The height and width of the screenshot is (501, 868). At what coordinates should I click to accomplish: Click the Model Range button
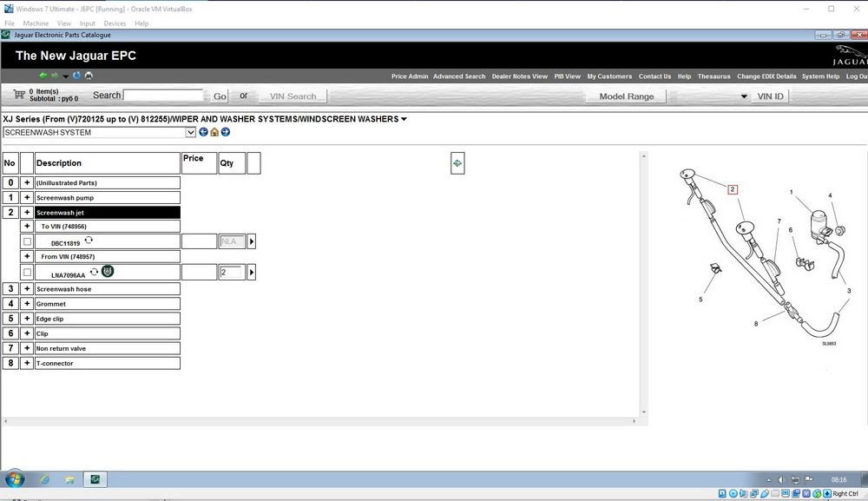[x=626, y=96]
